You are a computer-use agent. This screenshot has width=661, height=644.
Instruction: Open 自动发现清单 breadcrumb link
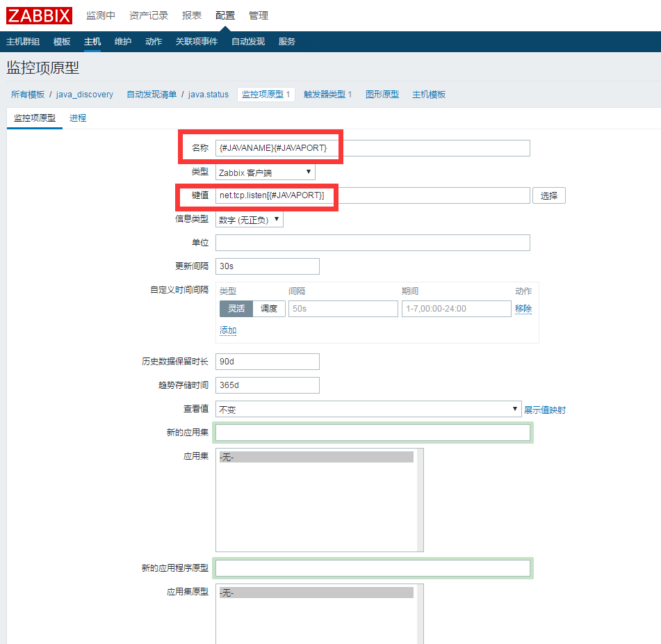coord(152,95)
